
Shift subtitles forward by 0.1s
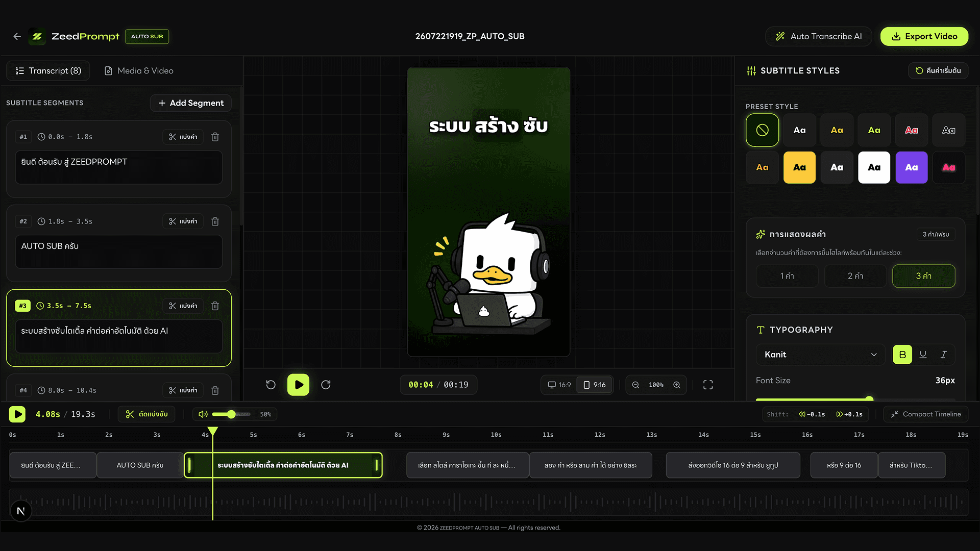[849, 414]
